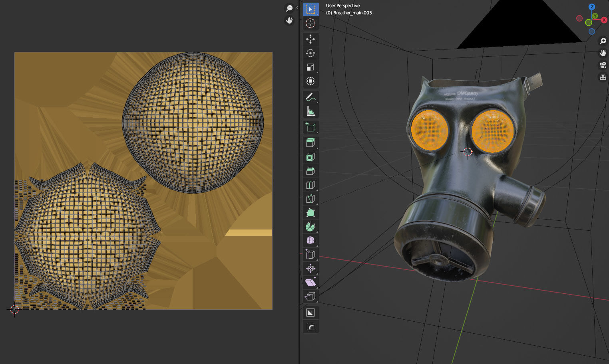Select the Loop Cut tool
Image resolution: width=609 pixels, height=364 pixels.
click(x=310, y=185)
